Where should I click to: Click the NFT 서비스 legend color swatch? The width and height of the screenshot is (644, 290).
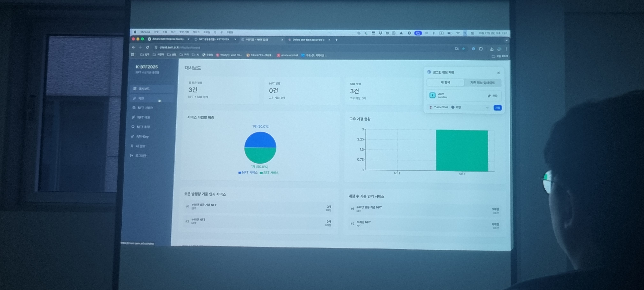point(240,172)
